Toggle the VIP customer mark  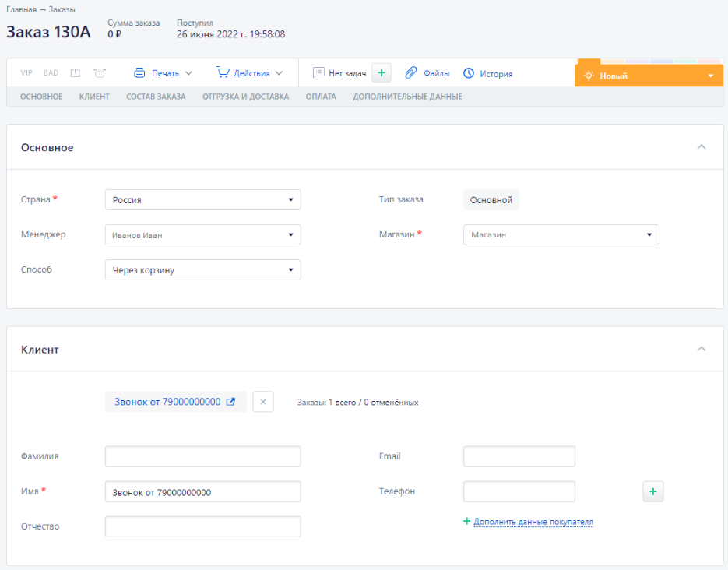tap(26, 73)
